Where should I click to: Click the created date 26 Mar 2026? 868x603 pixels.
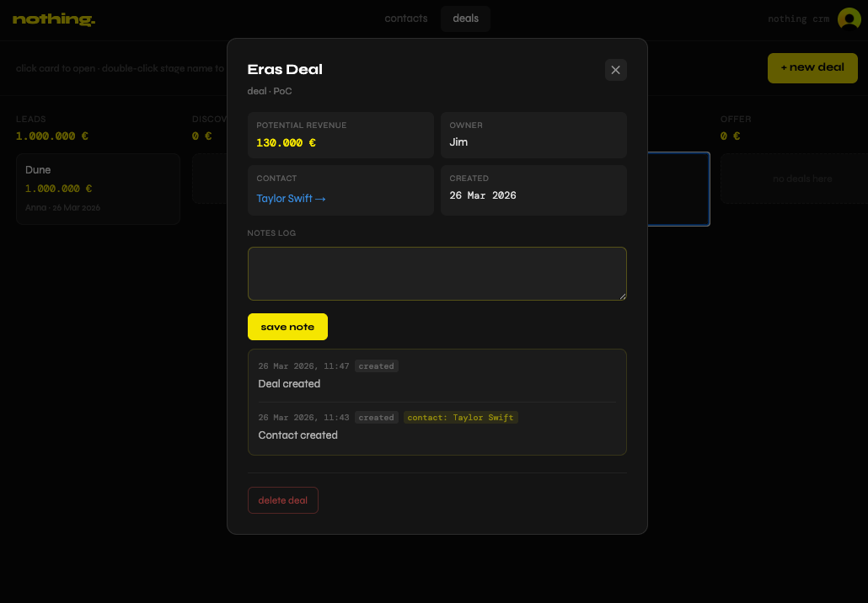[x=483, y=195]
